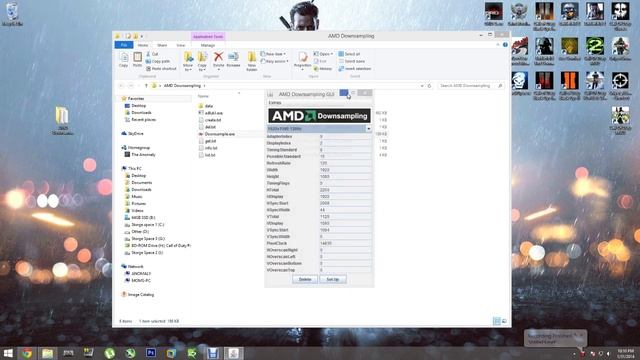Open the resolution combo box in AMD Downsampling GUI
This screenshot has height=360, width=640.
368,129
